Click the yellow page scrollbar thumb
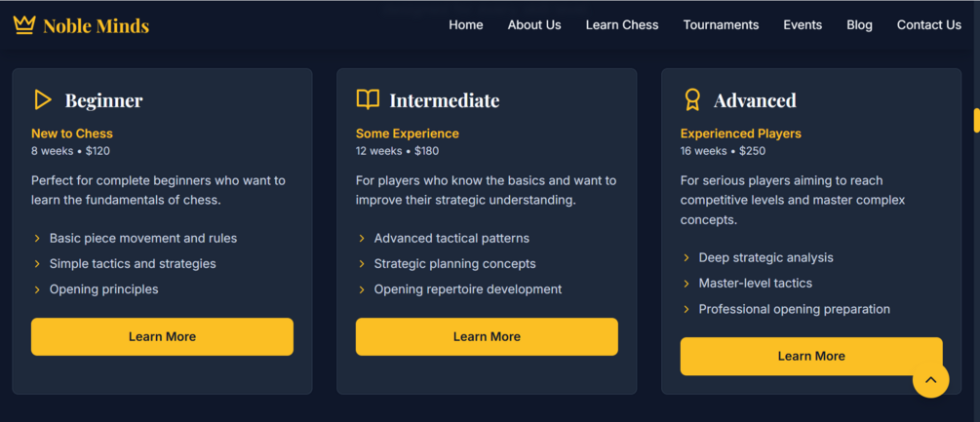This screenshot has height=422, width=980. pos(976,120)
